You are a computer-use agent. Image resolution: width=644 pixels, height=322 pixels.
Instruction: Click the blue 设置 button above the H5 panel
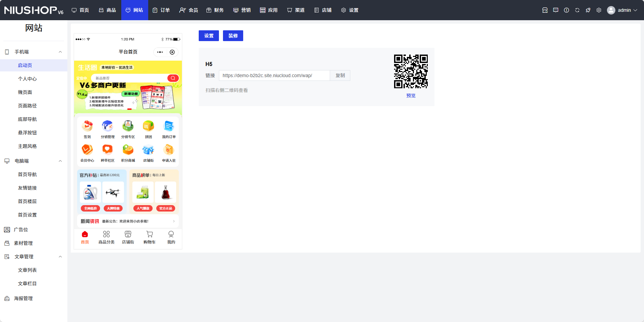click(209, 36)
